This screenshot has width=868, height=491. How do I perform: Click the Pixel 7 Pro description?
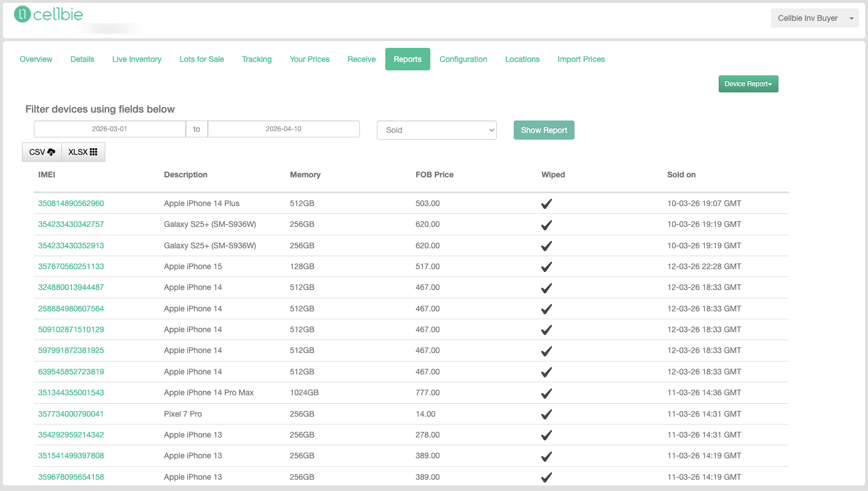(x=183, y=414)
